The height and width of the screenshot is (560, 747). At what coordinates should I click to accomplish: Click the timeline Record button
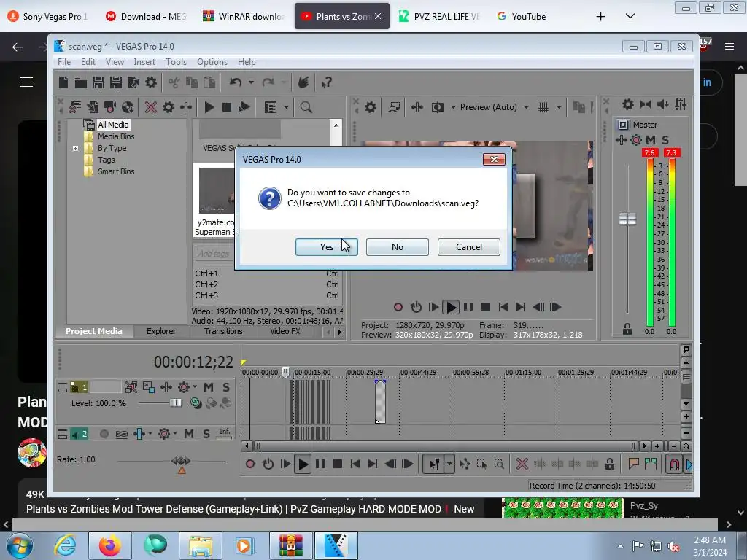[250, 464]
